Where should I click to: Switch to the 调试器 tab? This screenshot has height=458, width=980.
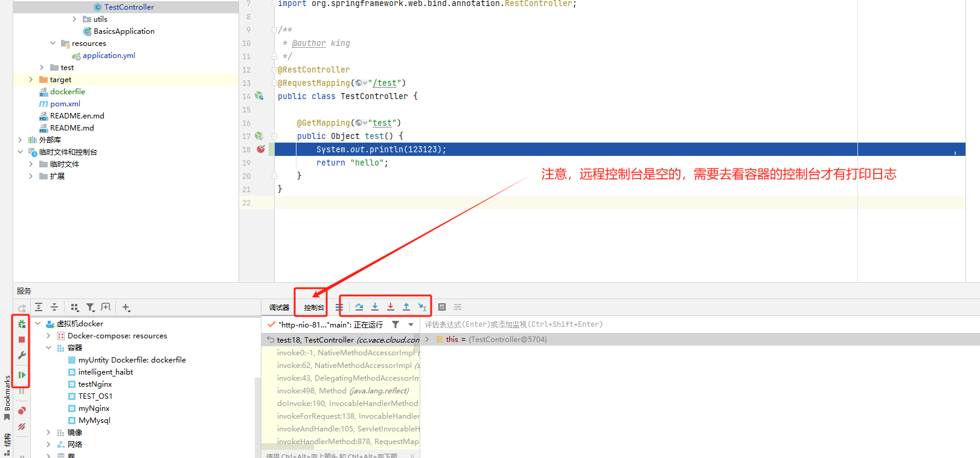279,308
